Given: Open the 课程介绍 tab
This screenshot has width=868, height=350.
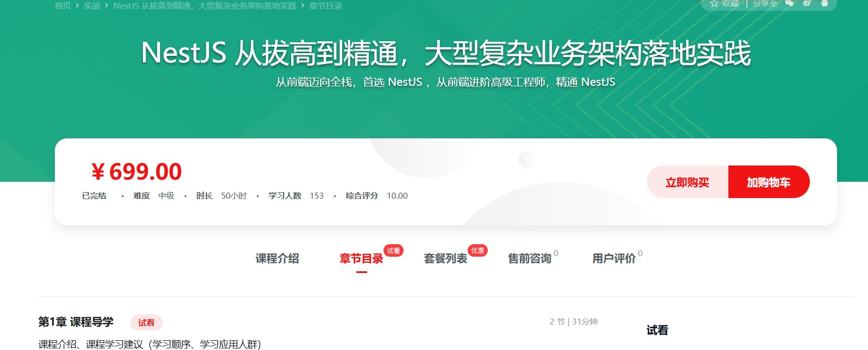Looking at the screenshot, I should point(277,258).
